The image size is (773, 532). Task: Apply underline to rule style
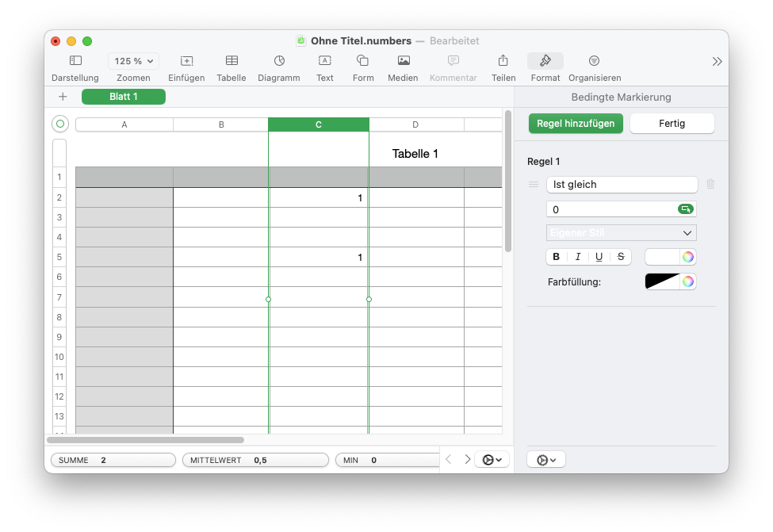click(x=599, y=256)
